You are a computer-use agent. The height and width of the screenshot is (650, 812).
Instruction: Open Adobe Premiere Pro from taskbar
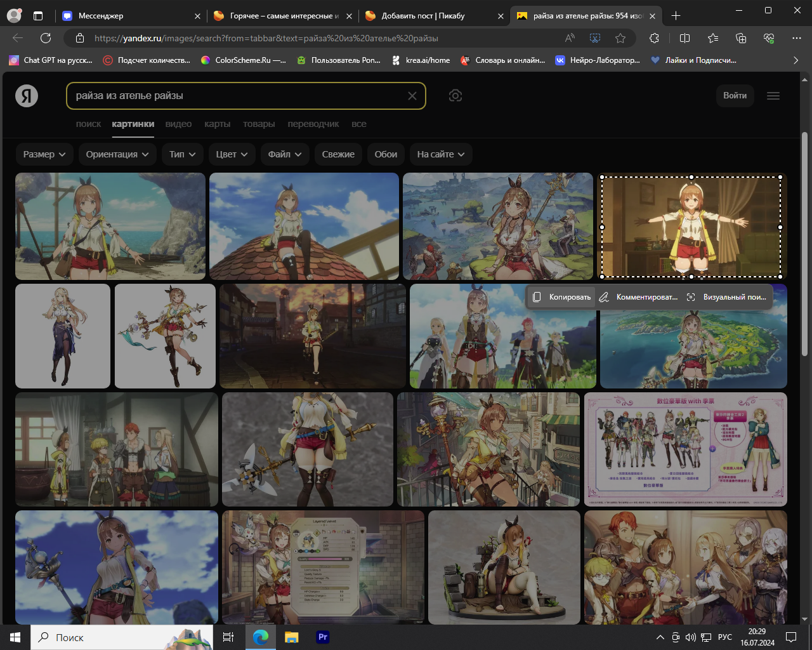pyautogui.click(x=323, y=637)
